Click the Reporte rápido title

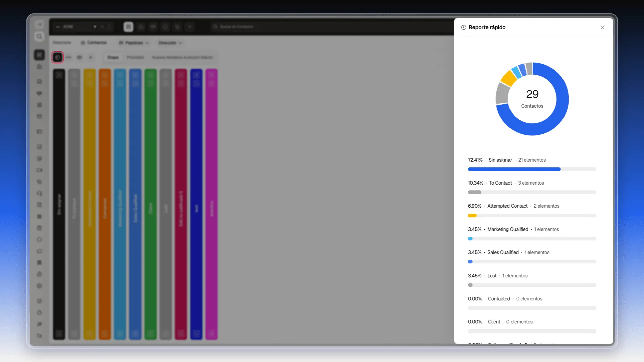[487, 27]
